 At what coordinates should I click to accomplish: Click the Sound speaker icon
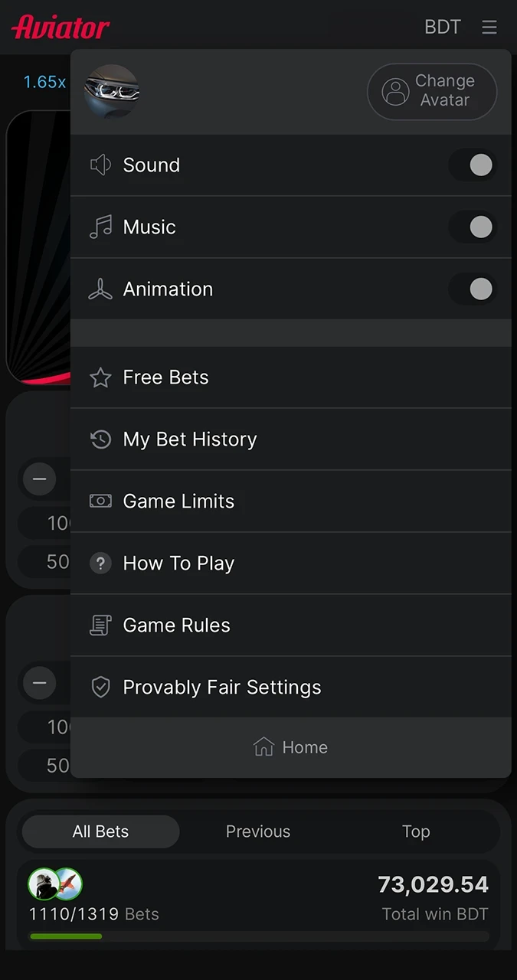100,165
